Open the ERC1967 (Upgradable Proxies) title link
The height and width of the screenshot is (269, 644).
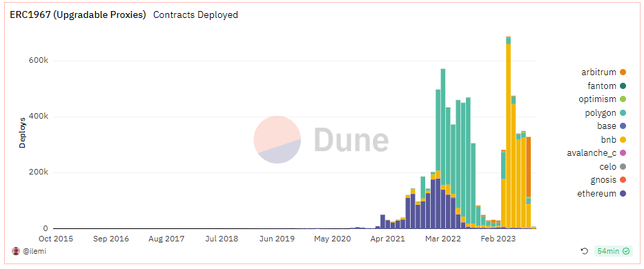(78, 14)
